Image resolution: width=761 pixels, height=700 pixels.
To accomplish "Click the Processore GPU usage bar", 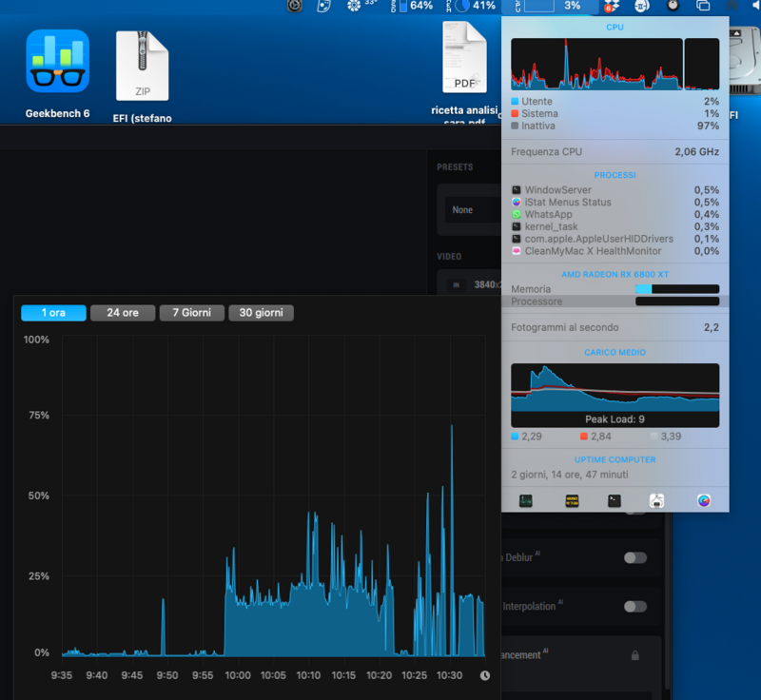I will pos(677,301).
